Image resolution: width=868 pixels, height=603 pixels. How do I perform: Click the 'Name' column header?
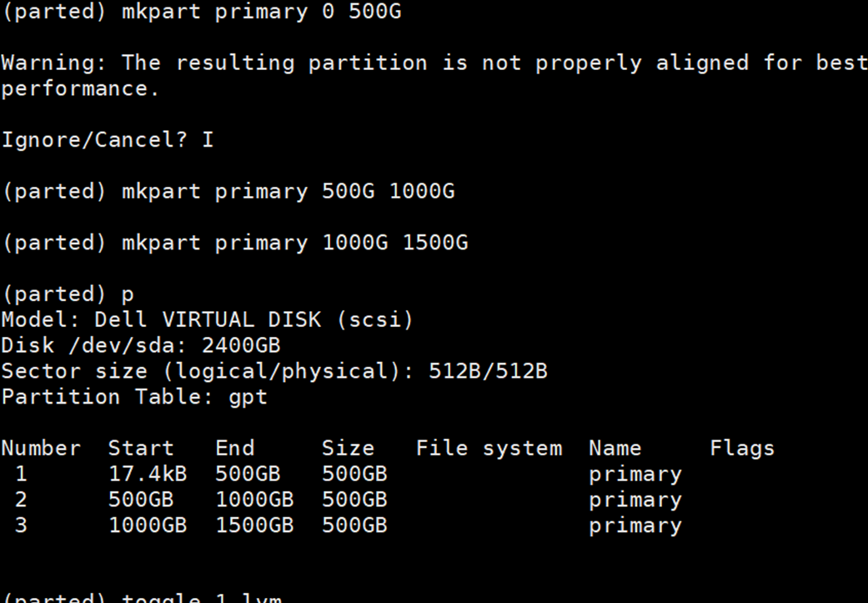tap(615, 448)
